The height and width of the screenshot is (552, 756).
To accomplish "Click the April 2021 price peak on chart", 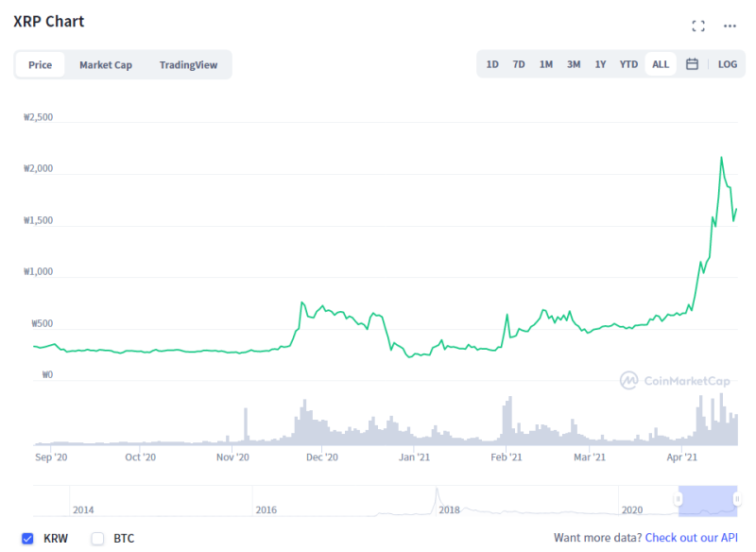I will tap(721, 158).
